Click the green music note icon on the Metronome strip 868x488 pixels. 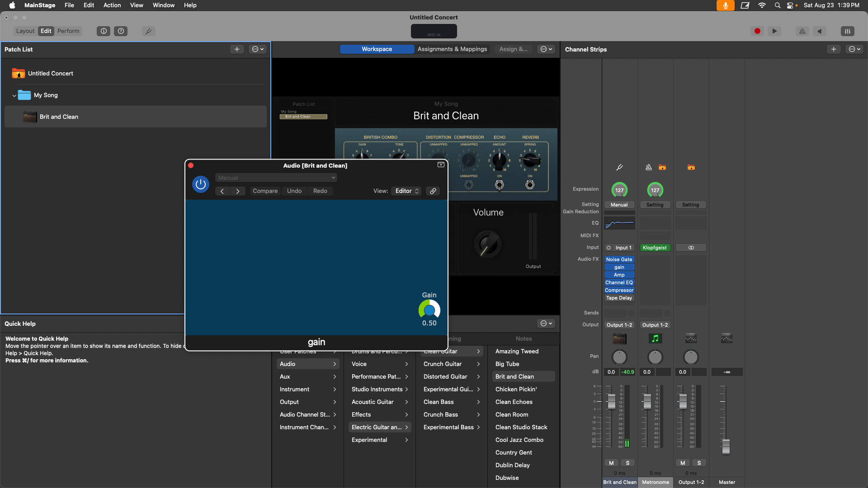[655, 338]
